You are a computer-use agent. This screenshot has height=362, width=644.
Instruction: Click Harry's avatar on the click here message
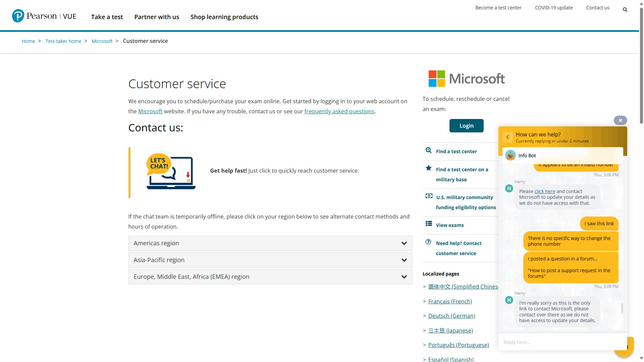coord(509,188)
